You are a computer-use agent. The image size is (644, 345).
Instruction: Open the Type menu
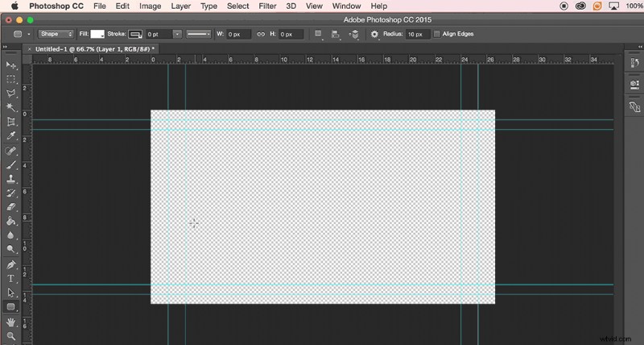pos(208,6)
